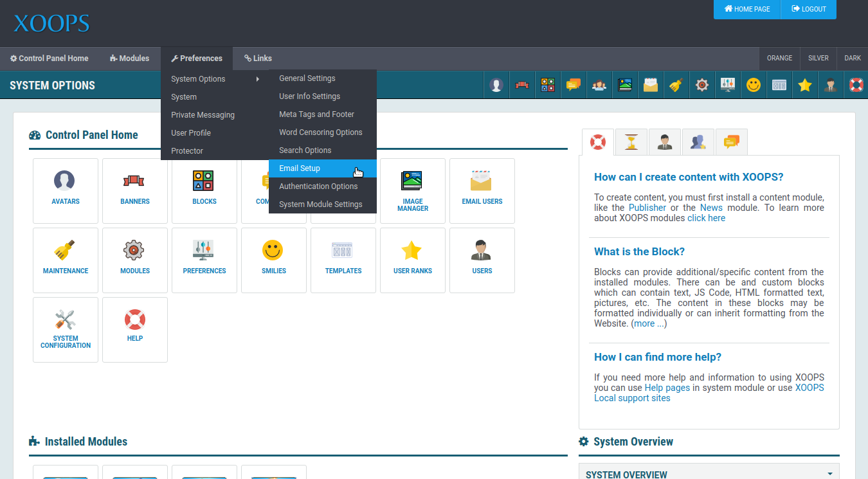Select Protector in Preferences menu
This screenshot has width=868, height=479.
(215, 151)
